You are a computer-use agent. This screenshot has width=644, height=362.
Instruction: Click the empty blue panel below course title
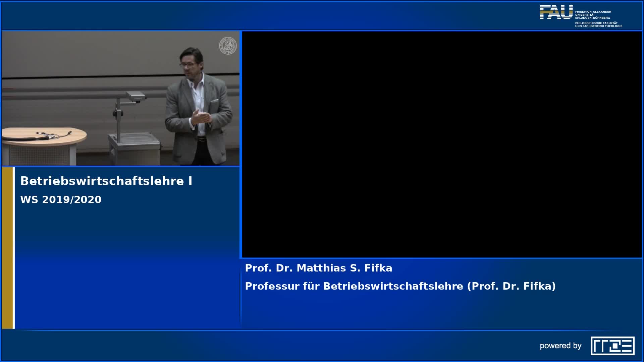coord(127,268)
